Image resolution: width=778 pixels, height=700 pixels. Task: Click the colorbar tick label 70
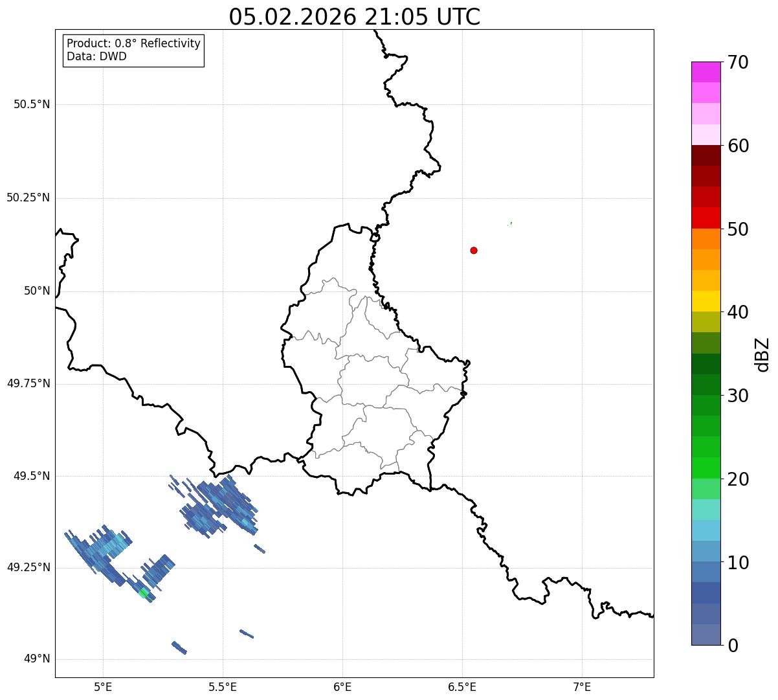tap(738, 62)
